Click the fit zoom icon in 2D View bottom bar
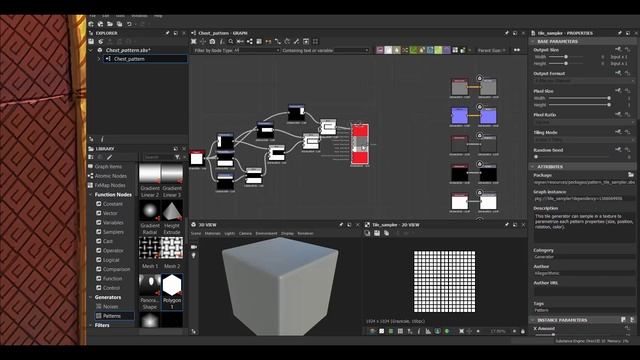The image size is (640, 360). (x=461, y=331)
